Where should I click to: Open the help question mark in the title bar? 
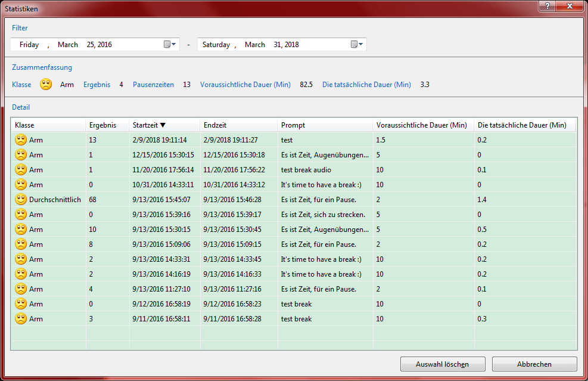[x=547, y=6]
